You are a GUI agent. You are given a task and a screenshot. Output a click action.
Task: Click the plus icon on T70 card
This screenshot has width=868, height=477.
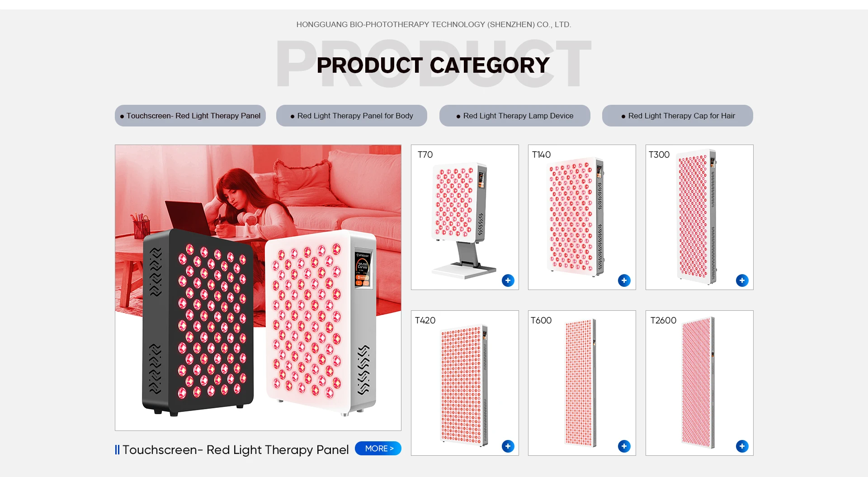pos(508,281)
